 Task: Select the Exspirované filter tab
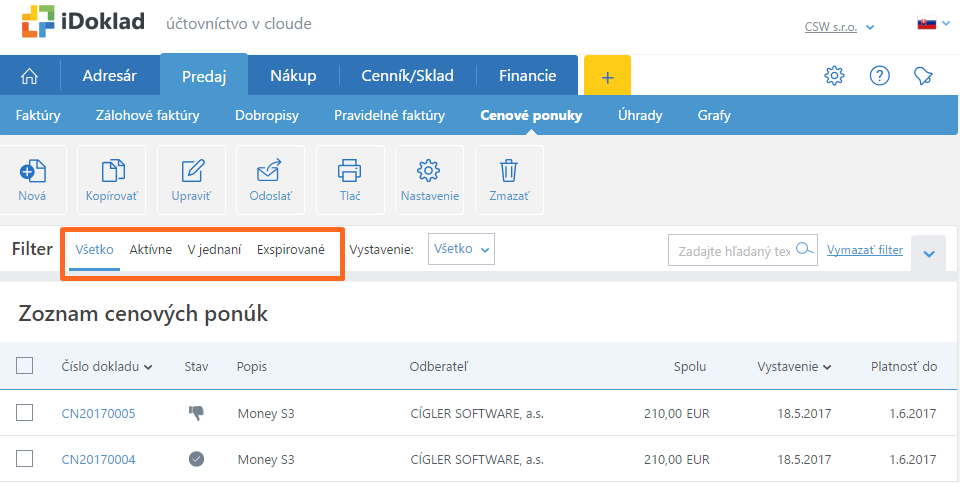pos(291,250)
